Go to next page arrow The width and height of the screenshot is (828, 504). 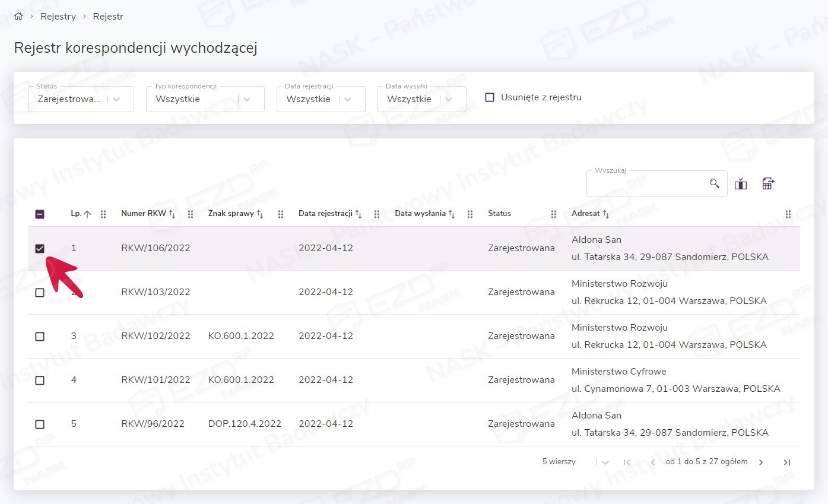pos(761,462)
